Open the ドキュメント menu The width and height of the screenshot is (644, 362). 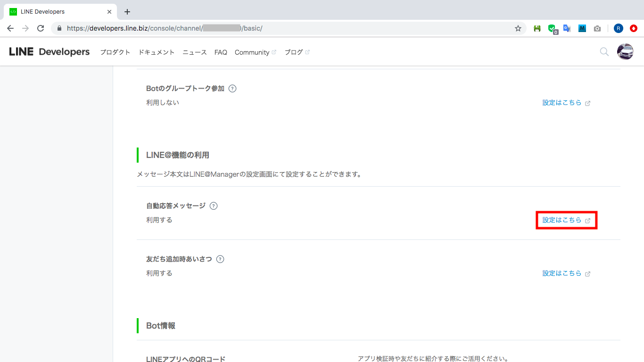[157, 52]
